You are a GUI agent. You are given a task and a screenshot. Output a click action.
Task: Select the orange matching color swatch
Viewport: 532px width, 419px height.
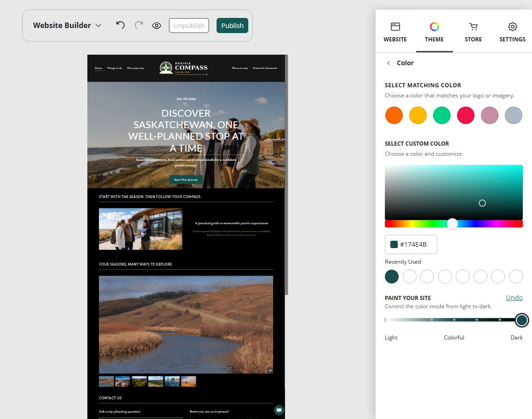[394, 115]
